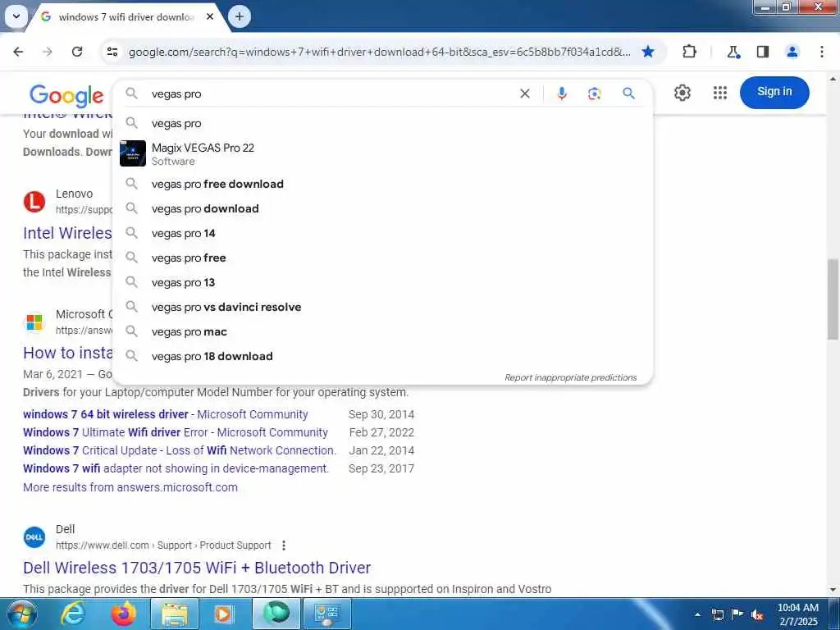The width and height of the screenshot is (840, 630).
Task: Click the Dell site favicon
Action: point(34,537)
